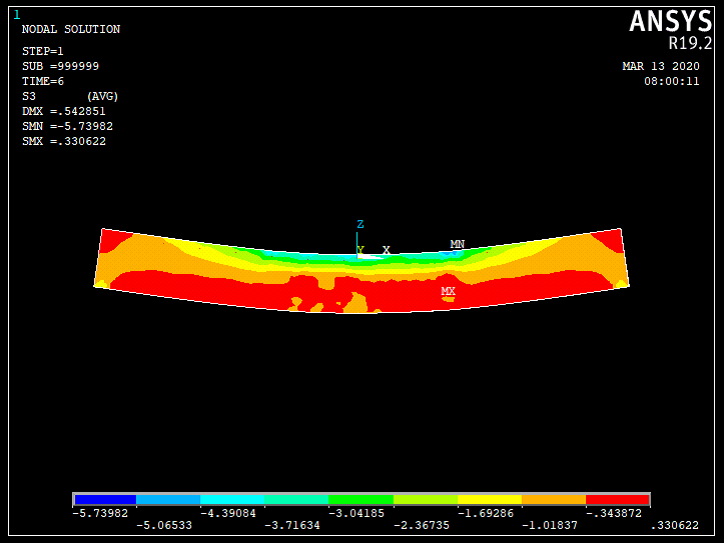Click the MAR 13 2020 date stamp

(661, 66)
